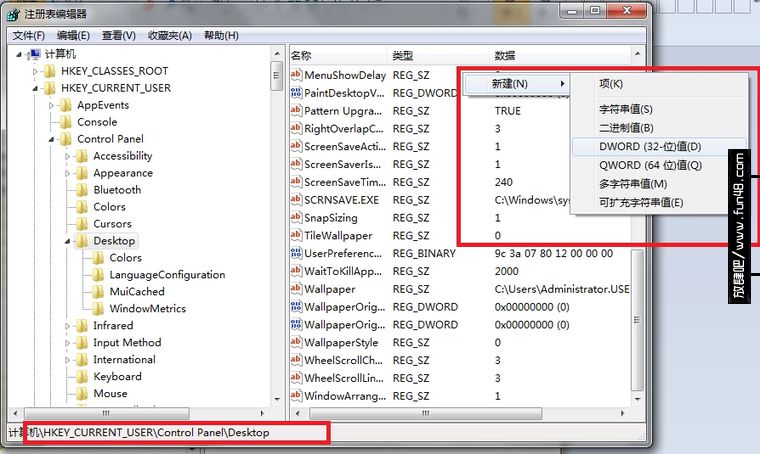Click the tree pane scroll down arrow
This screenshot has height=454, width=760.
pyautogui.click(x=277, y=399)
